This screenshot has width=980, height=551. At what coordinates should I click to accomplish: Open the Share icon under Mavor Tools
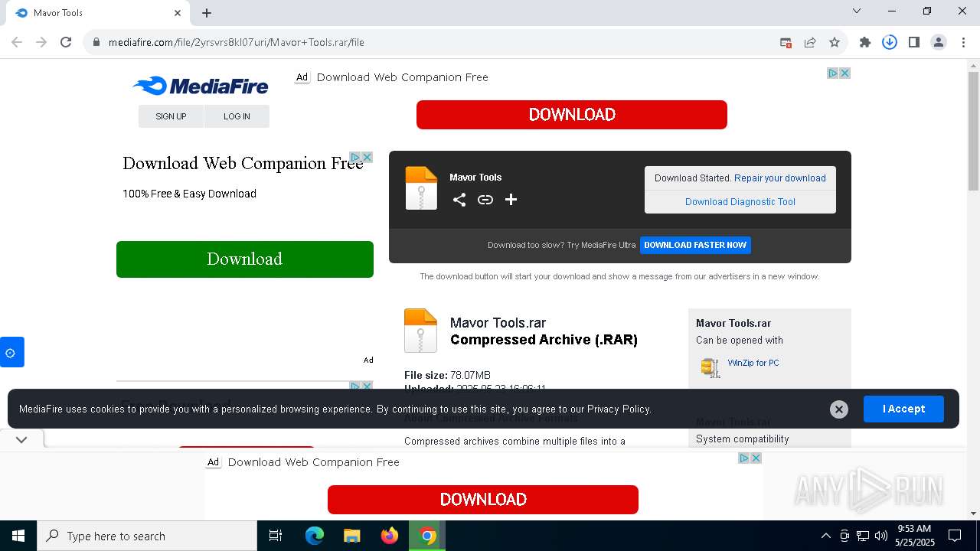tap(459, 200)
